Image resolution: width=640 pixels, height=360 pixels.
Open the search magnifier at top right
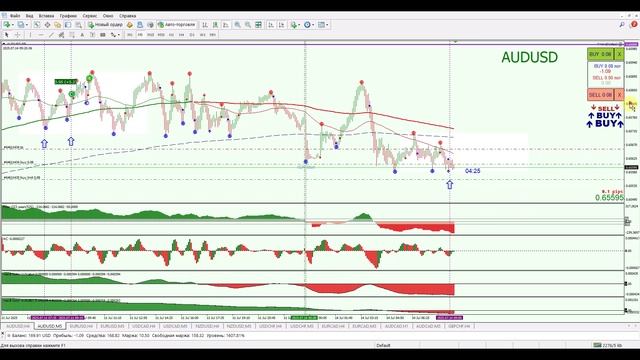622,25
